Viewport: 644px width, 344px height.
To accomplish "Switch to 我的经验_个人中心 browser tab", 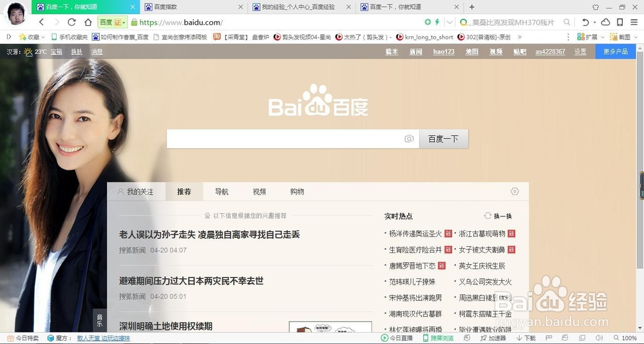I will (x=302, y=7).
